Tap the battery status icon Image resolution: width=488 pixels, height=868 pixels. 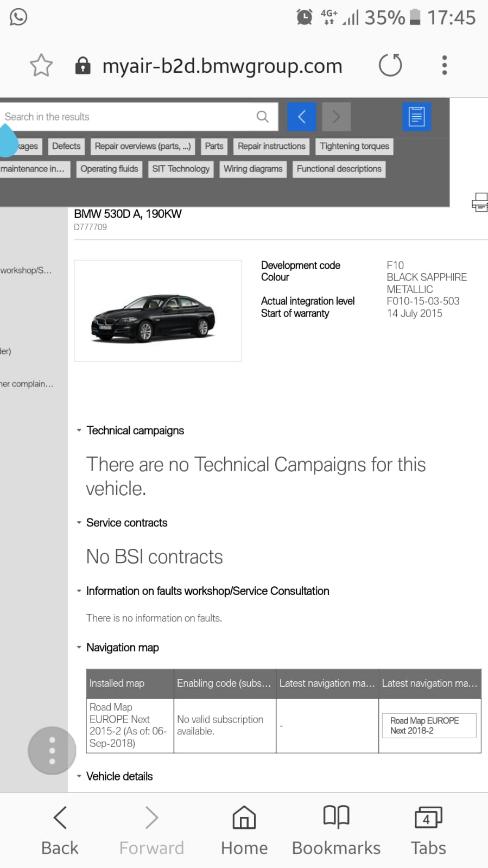pos(415,17)
